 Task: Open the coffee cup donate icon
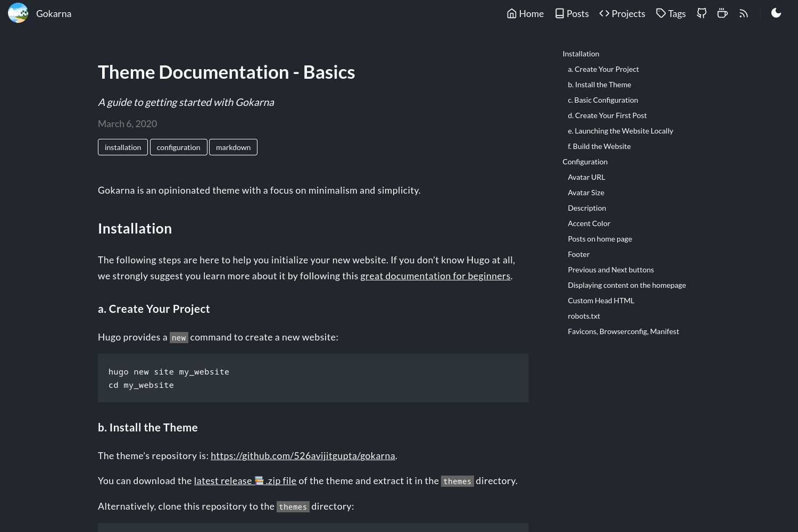(x=722, y=13)
